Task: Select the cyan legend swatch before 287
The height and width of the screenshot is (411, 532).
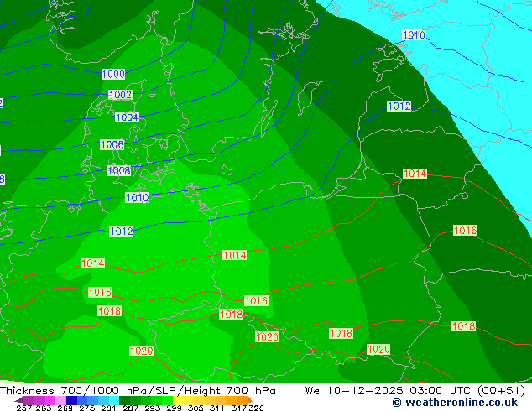Action: [113, 400]
